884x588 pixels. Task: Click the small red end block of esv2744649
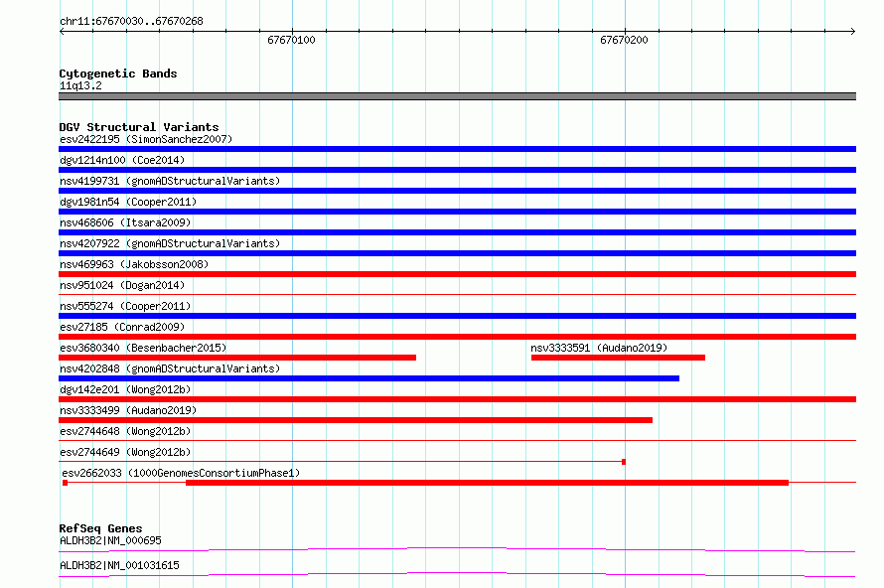[624, 462]
